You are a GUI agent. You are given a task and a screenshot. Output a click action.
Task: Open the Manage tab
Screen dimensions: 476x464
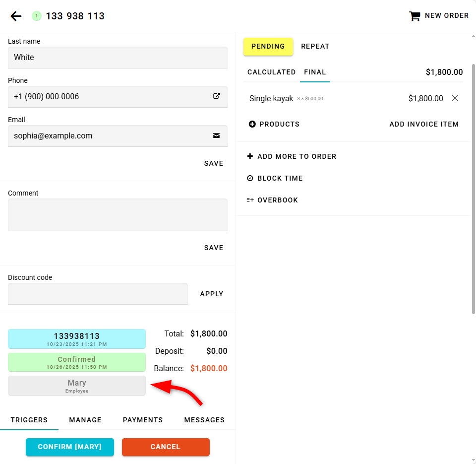click(85, 420)
